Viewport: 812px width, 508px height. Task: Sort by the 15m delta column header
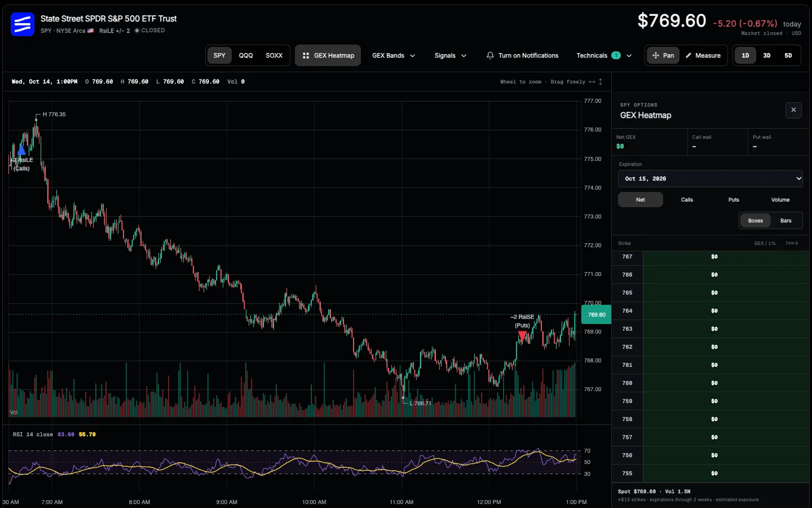coord(792,243)
